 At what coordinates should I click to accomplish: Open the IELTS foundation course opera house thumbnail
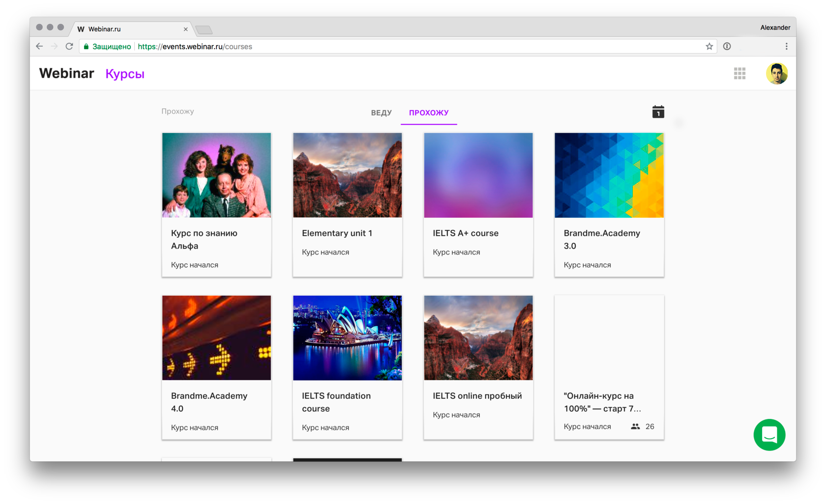click(x=347, y=337)
